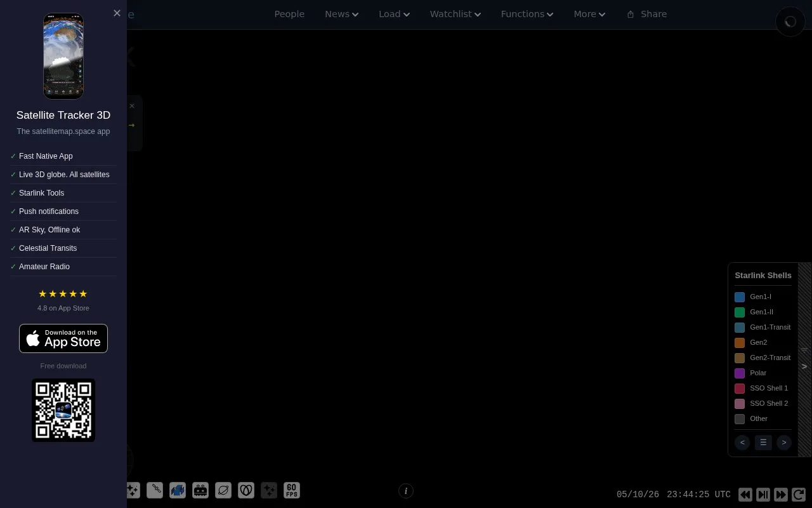Viewport: 812px width, 508px height.
Task: Toggle the Gen1-II shell in the legend
Action: [x=763, y=312]
